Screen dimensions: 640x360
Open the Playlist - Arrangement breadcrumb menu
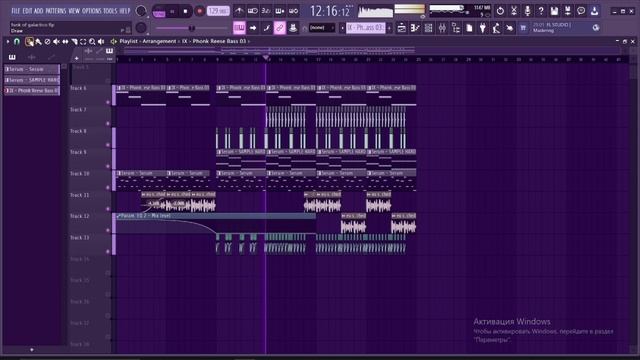pos(147,41)
